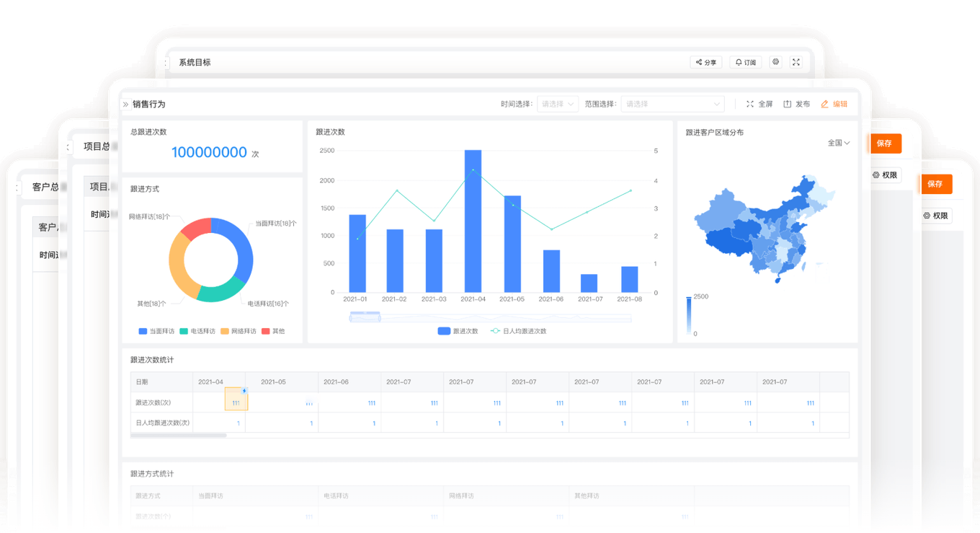The height and width of the screenshot is (533, 980).
Task: Click the 跟进方式统计 section title
Action: point(152,474)
